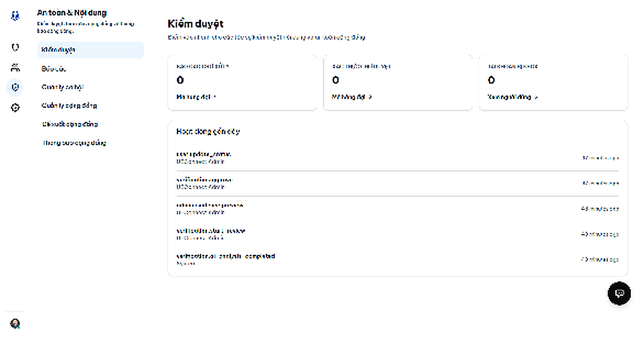The height and width of the screenshot is (344, 644).
Task: Click the Hoạt động gần đây section title
Action: [x=208, y=132]
